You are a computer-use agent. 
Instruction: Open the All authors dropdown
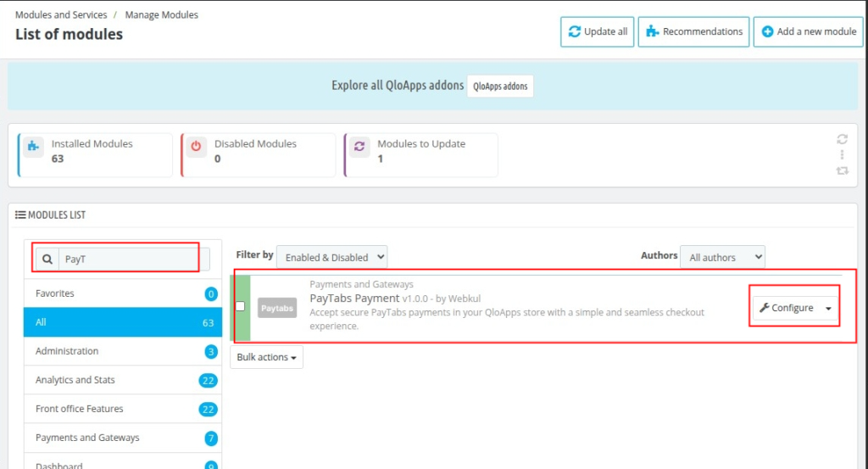[x=722, y=257]
